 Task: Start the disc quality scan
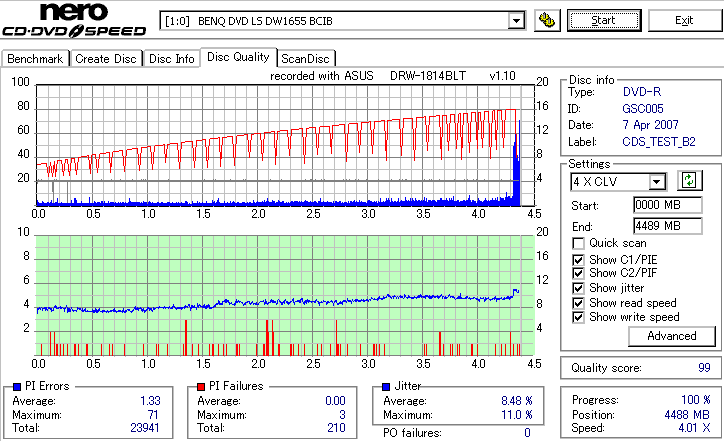604,21
